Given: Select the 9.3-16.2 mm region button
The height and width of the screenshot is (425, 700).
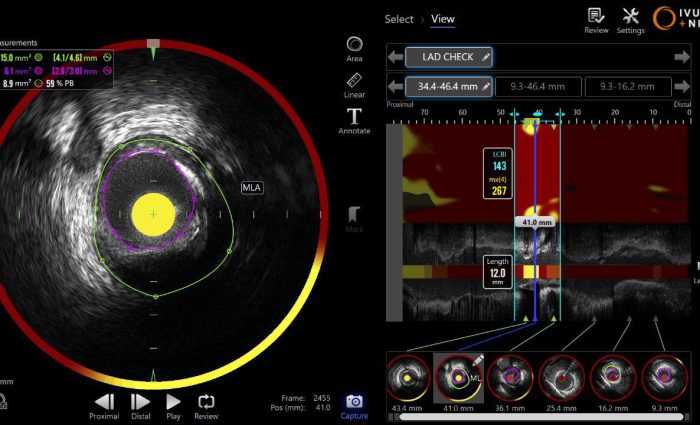Looking at the screenshot, I should click(x=626, y=87).
